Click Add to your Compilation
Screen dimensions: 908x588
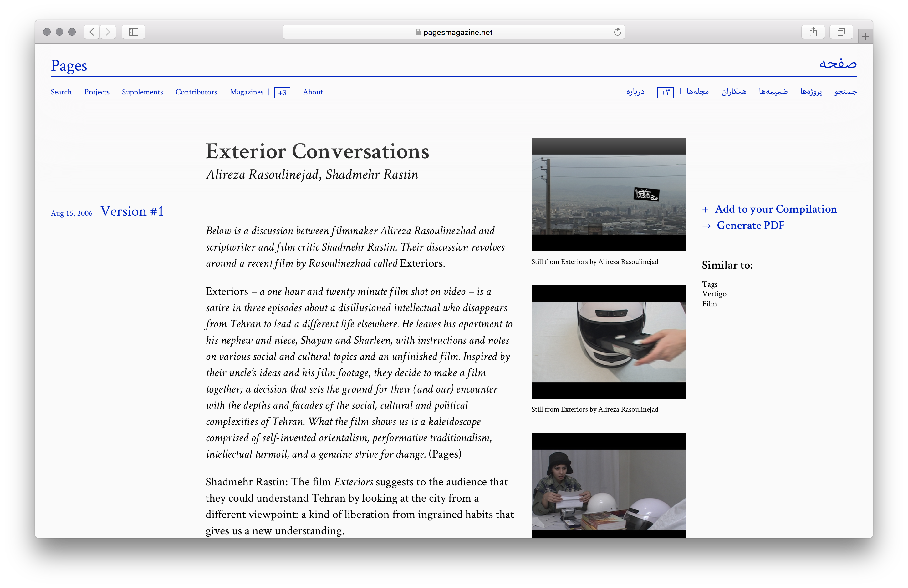pos(775,209)
